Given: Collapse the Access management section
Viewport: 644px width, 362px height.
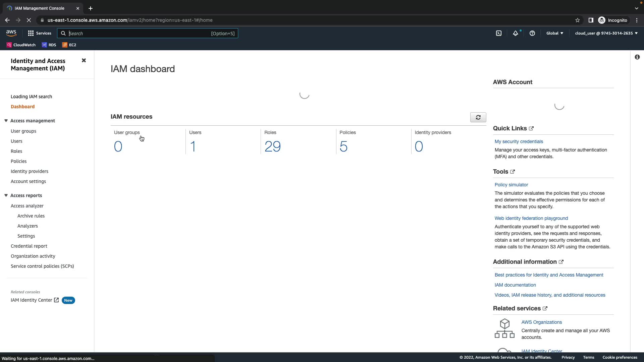Looking at the screenshot, I should coord(6,121).
